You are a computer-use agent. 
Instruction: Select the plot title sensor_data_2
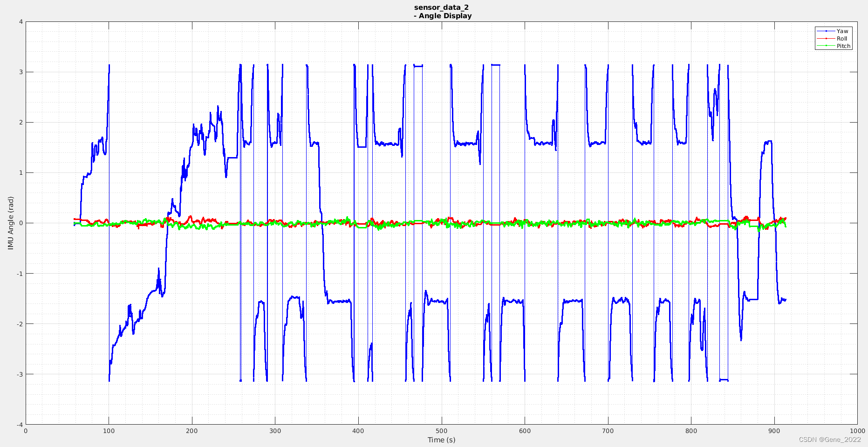[441, 7]
